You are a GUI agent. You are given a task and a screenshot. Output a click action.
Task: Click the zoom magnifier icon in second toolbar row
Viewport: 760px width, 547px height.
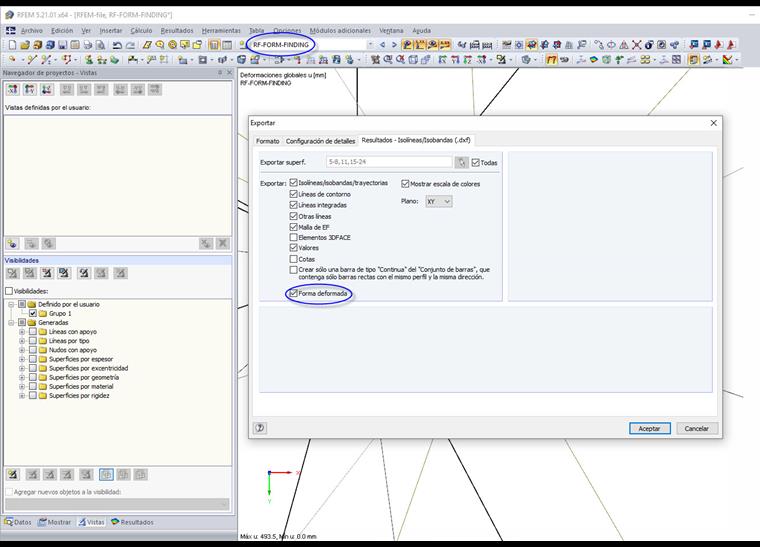388,60
